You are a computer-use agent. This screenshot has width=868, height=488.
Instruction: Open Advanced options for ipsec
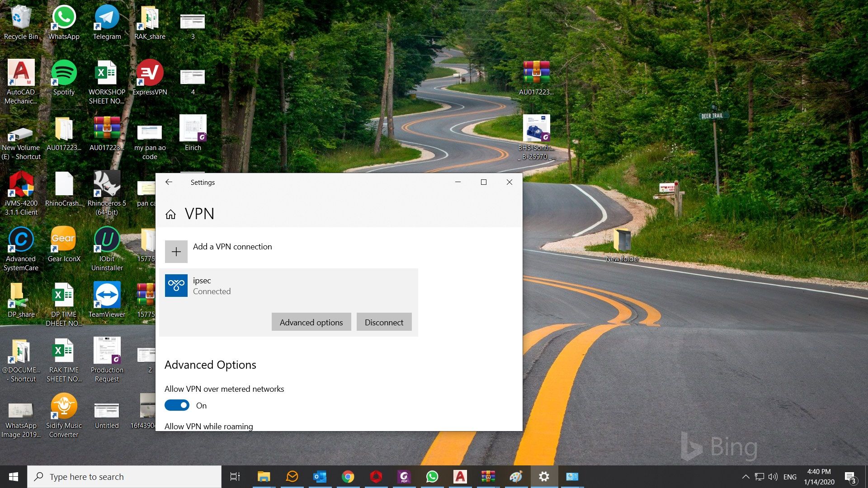(311, 322)
